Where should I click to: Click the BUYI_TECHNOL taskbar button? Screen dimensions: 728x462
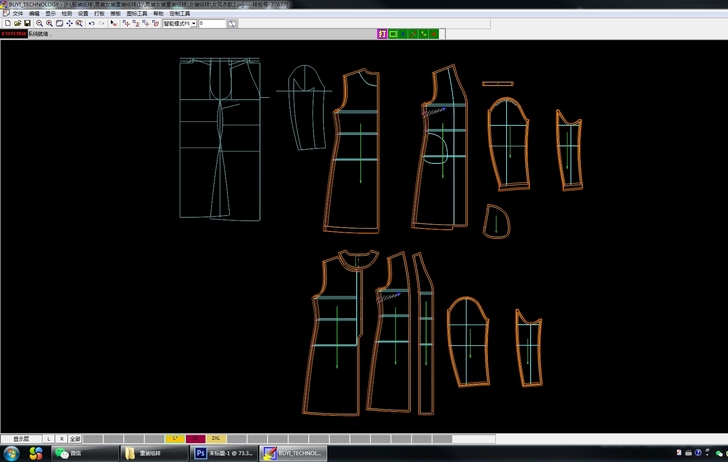point(293,453)
